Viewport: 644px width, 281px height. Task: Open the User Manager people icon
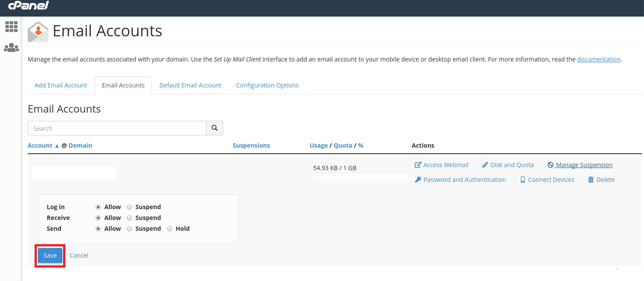point(11,48)
